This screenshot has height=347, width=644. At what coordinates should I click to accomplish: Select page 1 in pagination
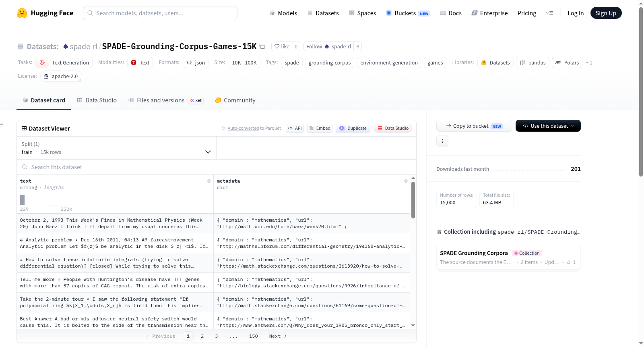(x=188, y=336)
